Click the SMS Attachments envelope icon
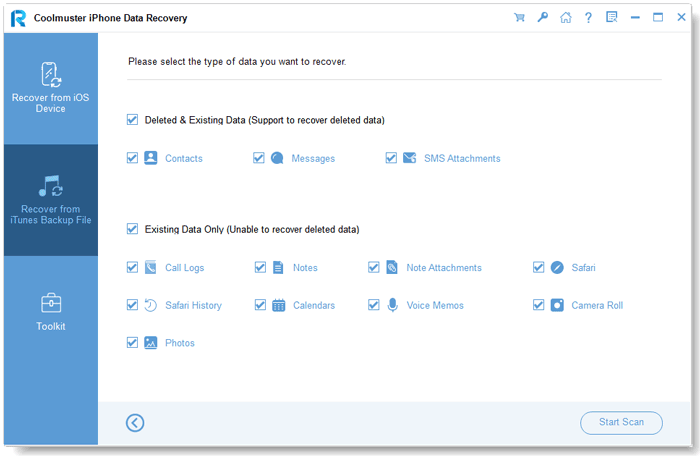Screen dimensions: 700x456 click(x=409, y=158)
